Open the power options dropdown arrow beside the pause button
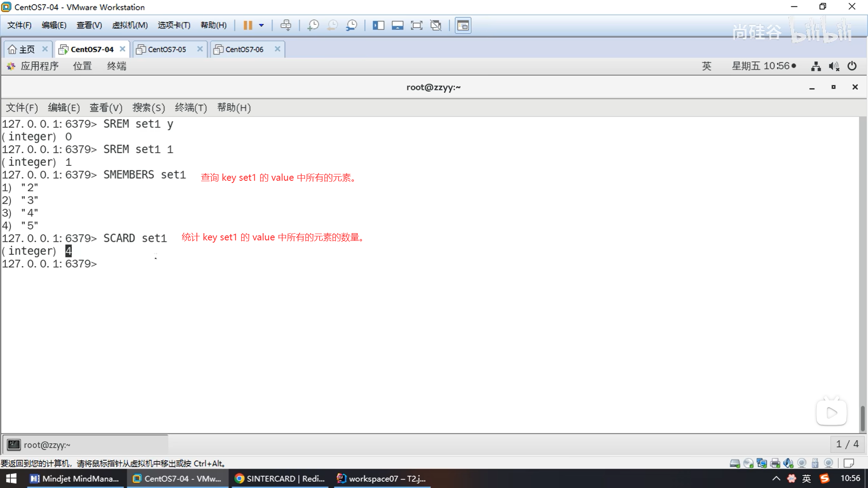Screen dimensions: 868x488 (261, 25)
